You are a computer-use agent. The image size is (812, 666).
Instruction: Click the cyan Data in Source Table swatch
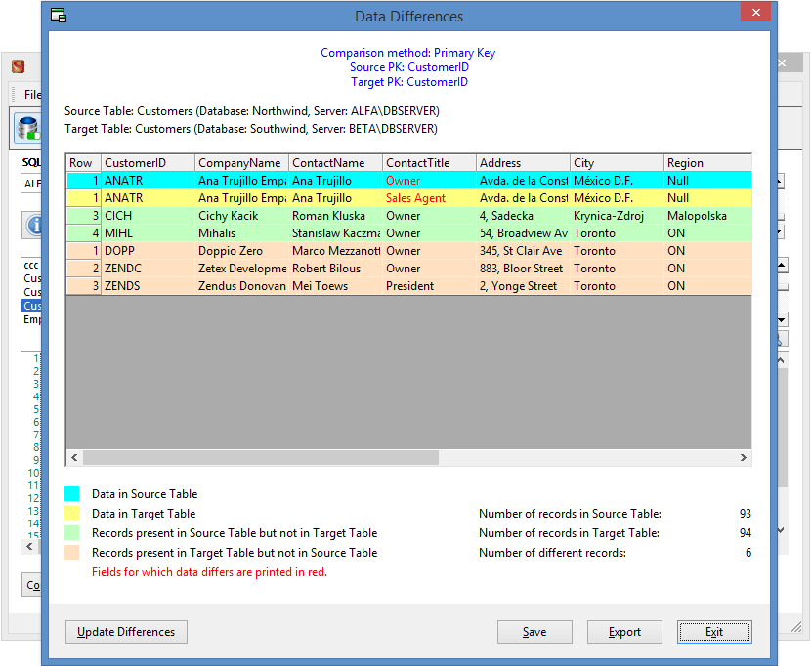(72, 494)
